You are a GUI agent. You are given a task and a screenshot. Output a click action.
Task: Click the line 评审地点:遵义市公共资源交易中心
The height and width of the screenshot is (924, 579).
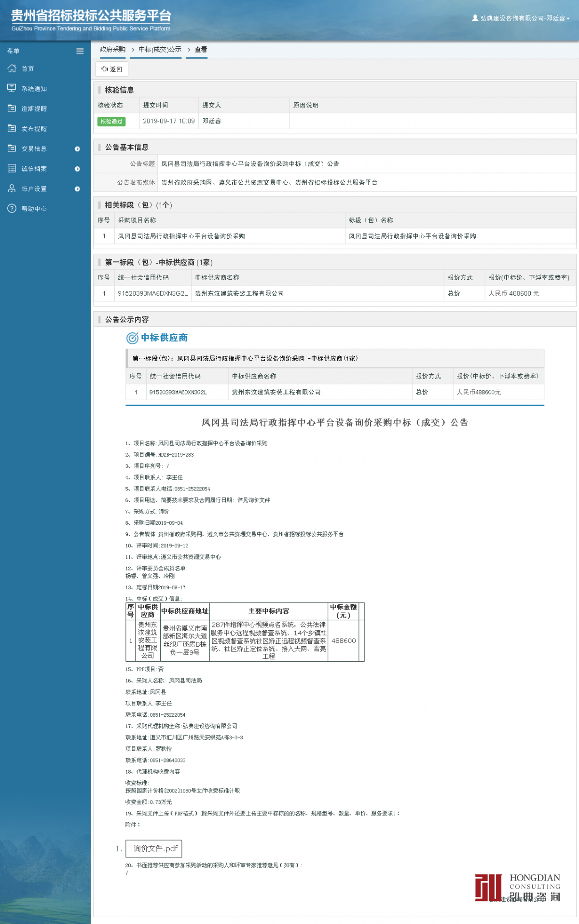click(x=173, y=557)
